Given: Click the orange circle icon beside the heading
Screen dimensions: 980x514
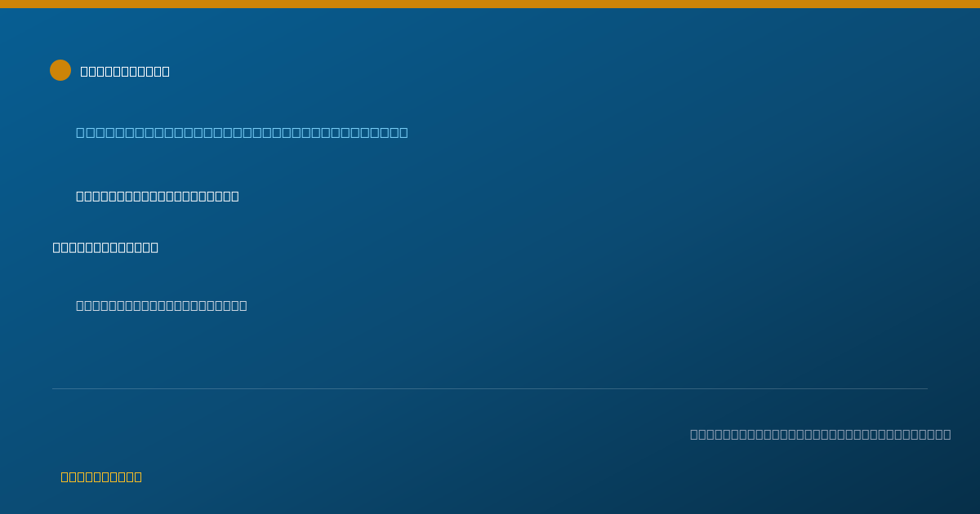Looking at the screenshot, I should tap(60, 70).
